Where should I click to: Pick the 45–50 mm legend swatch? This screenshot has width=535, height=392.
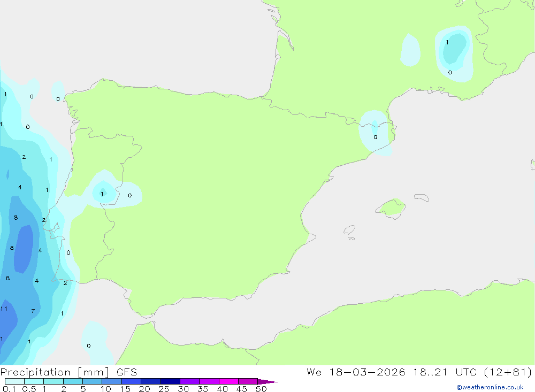[248, 381]
